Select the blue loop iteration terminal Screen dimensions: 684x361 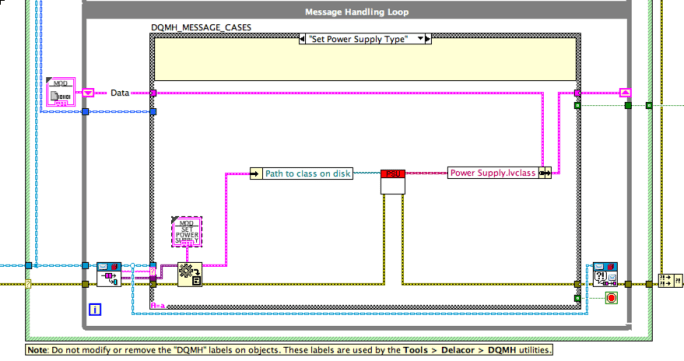click(x=95, y=310)
